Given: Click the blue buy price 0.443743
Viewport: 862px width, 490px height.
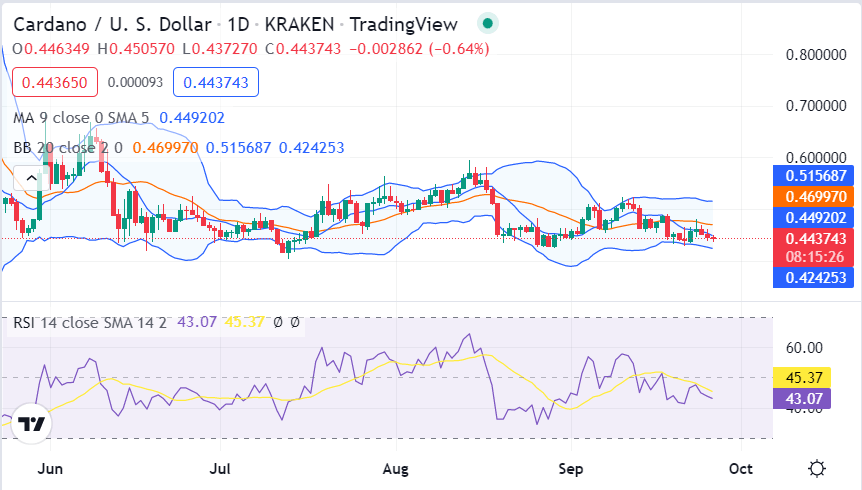Looking at the screenshot, I should pyautogui.click(x=216, y=82).
